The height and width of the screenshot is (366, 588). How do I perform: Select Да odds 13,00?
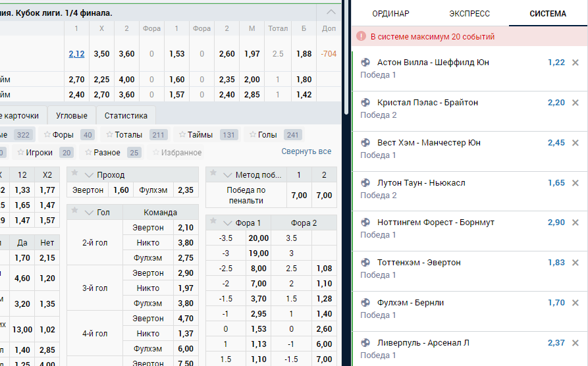click(x=22, y=330)
